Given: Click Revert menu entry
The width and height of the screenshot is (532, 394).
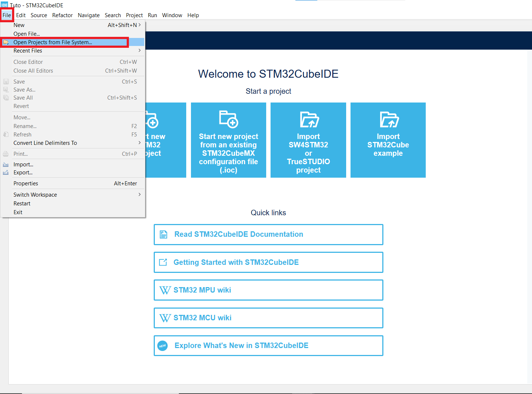Looking at the screenshot, I should (73, 106).
